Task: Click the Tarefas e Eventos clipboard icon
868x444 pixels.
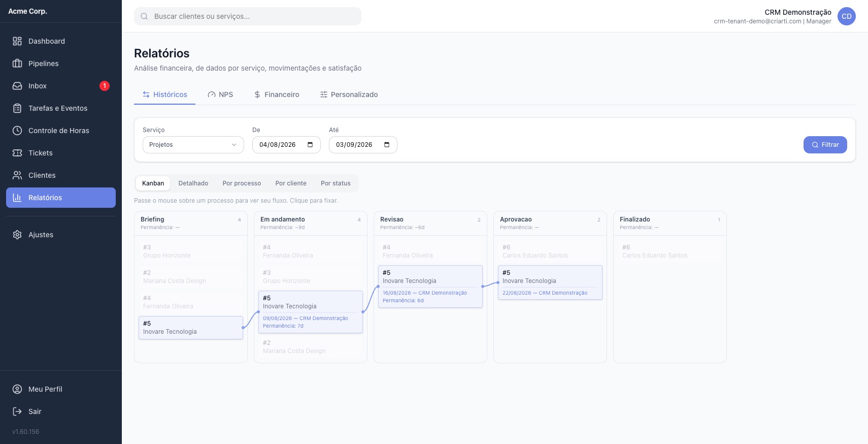Action: pyautogui.click(x=17, y=108)
